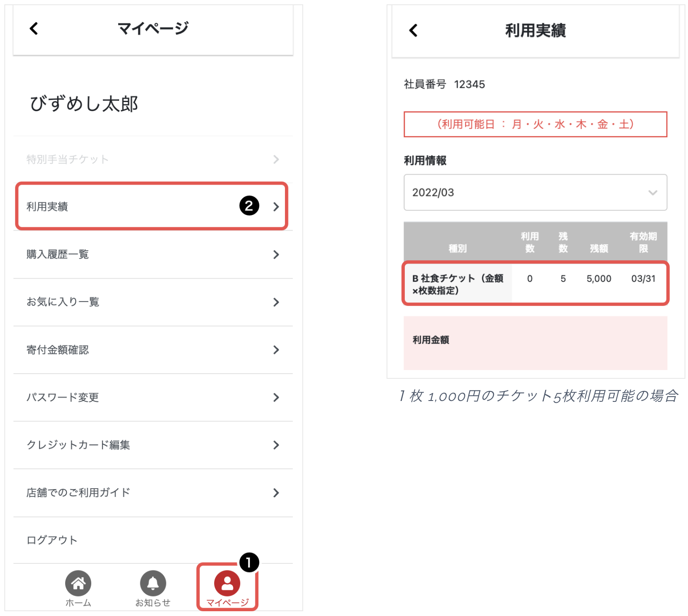This screenshot has width=688, height=616.
Task: Open notifications via the bell icon
Action: (x=153, y=583)
